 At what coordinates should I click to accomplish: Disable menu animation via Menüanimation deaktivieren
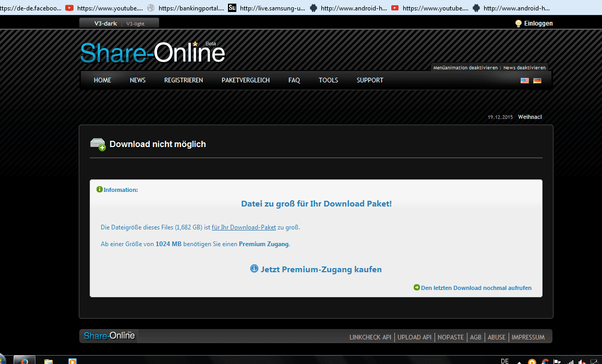click(x=465, y=68)
